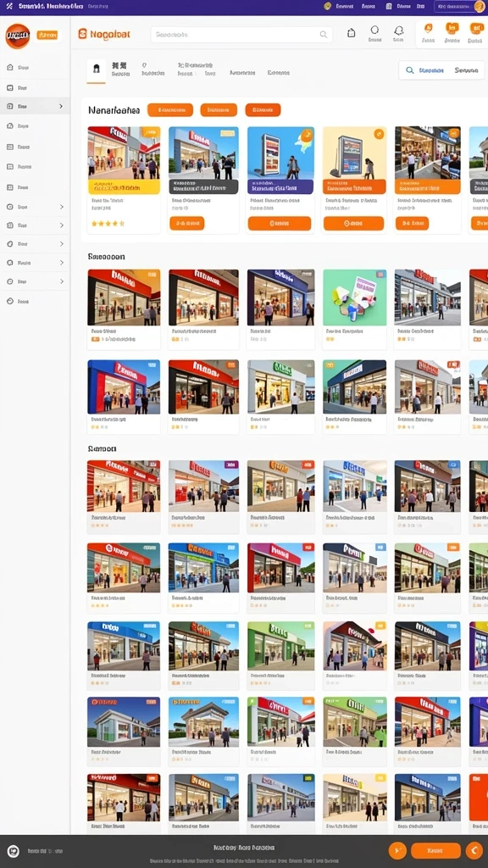Click the outlined search dropdown box right of tabs
Screen dimensions: 488x868
click(442, 70)
